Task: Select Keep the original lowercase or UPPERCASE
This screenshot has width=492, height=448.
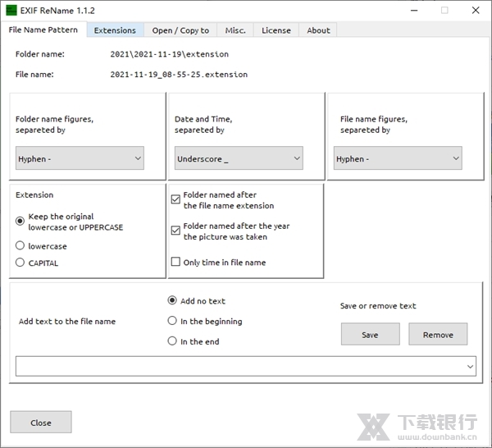Action: click(20, 221)
